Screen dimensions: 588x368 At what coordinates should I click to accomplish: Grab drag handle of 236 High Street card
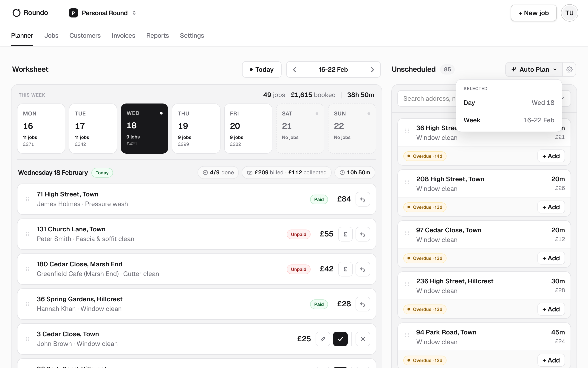tap(407, 284)
